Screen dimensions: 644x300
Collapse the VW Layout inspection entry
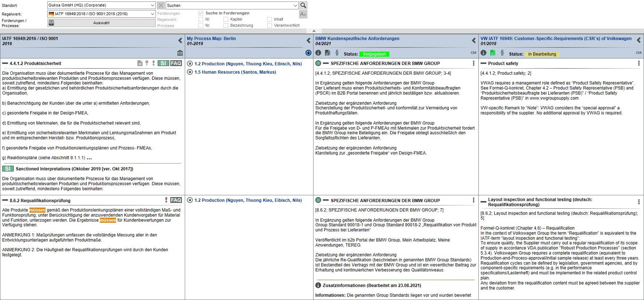[483, 202]
